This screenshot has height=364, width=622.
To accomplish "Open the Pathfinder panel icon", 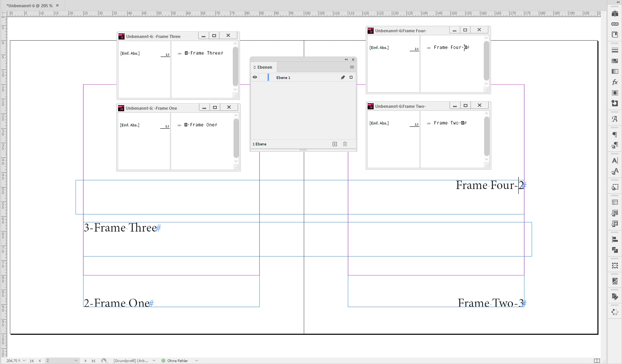I will (x=615, y=250).
